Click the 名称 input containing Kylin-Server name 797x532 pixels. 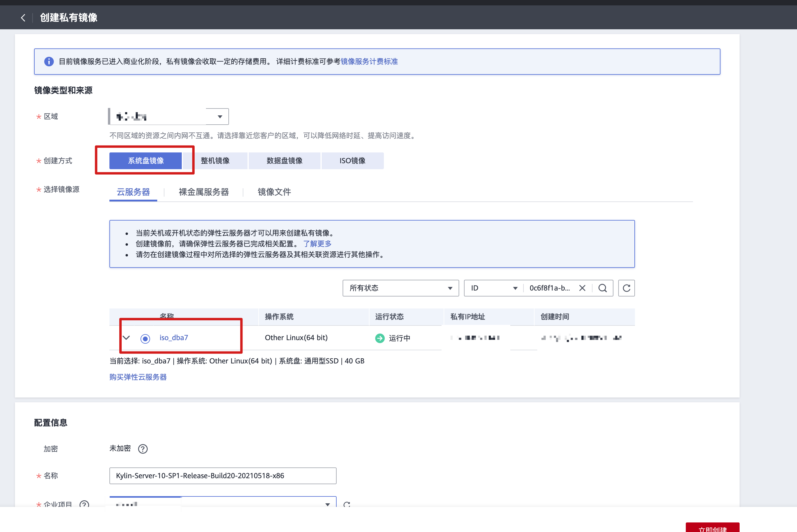(x=223, y=476)
